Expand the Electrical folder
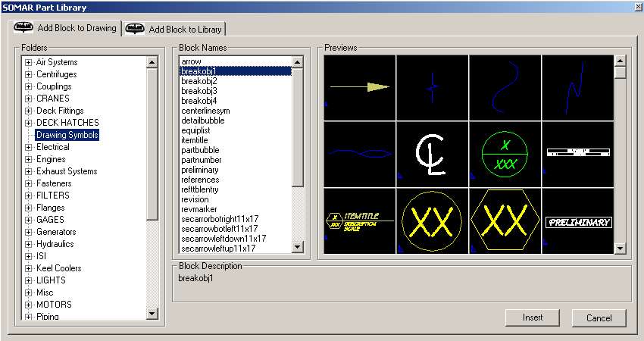The height and width of the screenshot is (341, 644). [x=28, y=147]
